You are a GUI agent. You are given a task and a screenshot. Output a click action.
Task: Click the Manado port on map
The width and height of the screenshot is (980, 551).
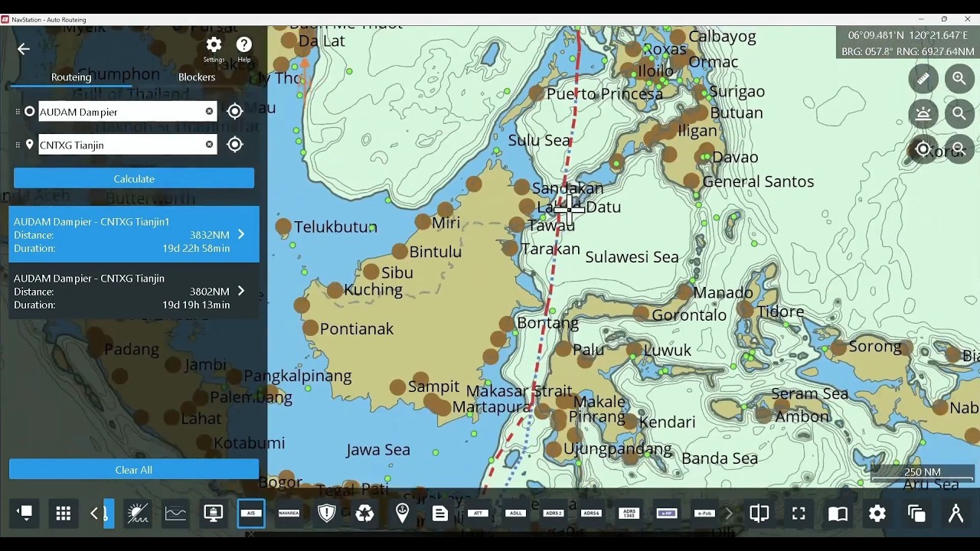[x=685, y=292]
